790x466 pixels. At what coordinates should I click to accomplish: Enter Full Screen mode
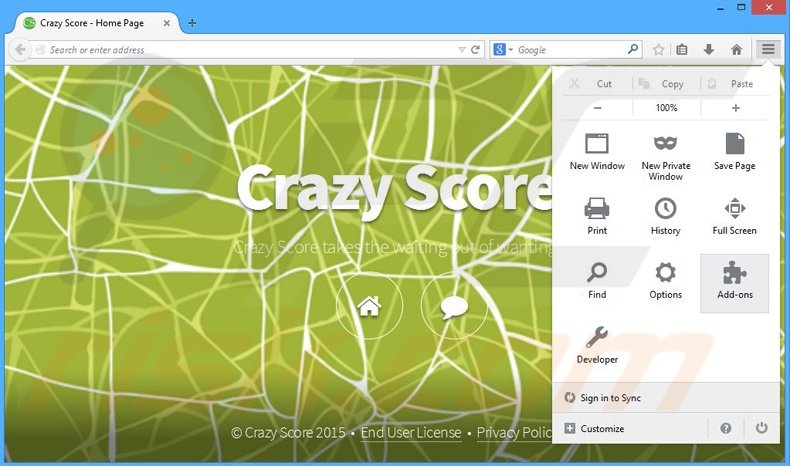tap(735, 217)
